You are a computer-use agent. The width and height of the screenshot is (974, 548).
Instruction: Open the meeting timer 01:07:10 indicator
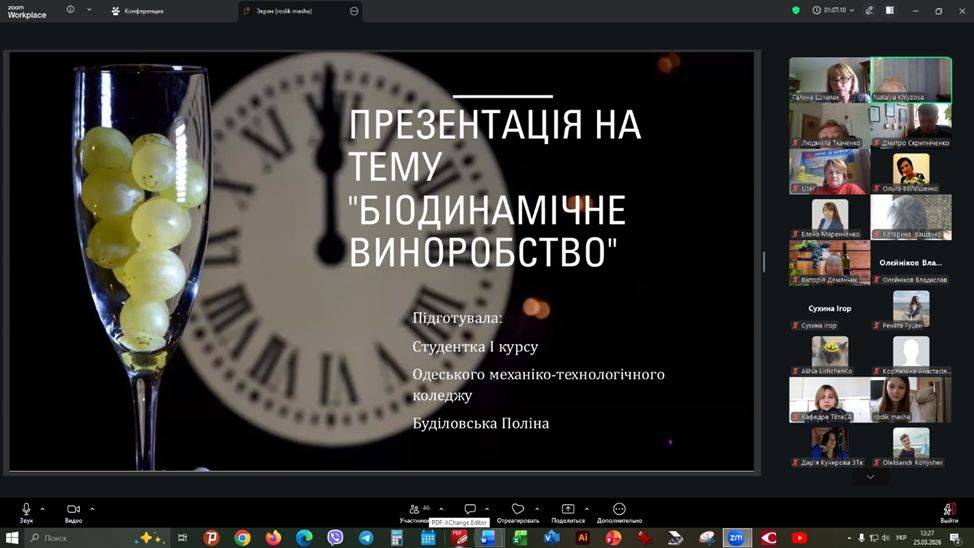coord(830,10)
